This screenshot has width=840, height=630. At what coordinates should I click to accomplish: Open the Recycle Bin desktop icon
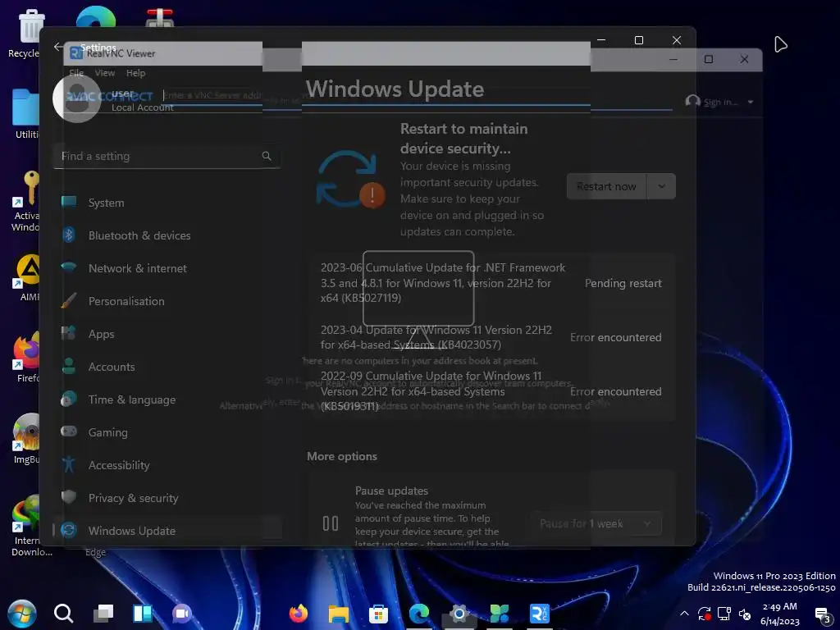[25, 33]
